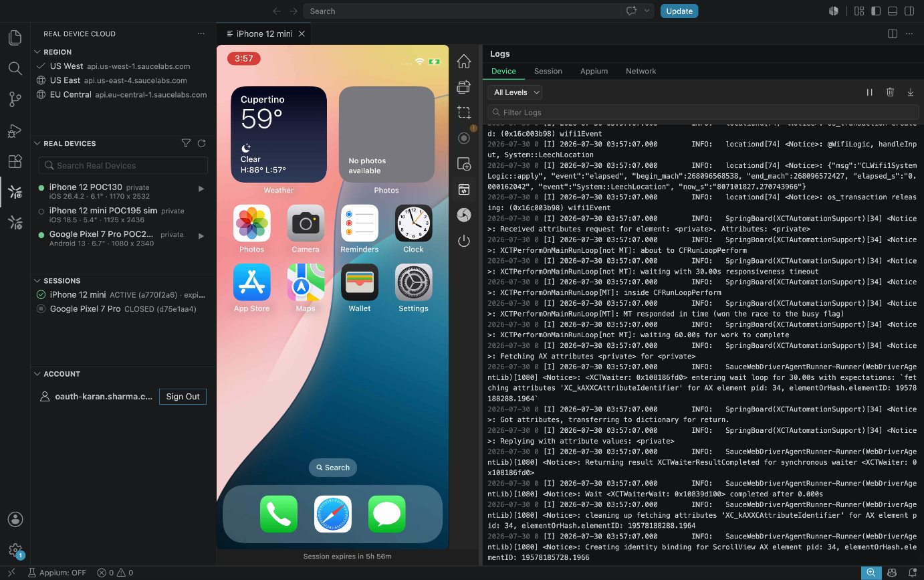
Task: Toggle the primary side bar
Action: pos(876,11)
